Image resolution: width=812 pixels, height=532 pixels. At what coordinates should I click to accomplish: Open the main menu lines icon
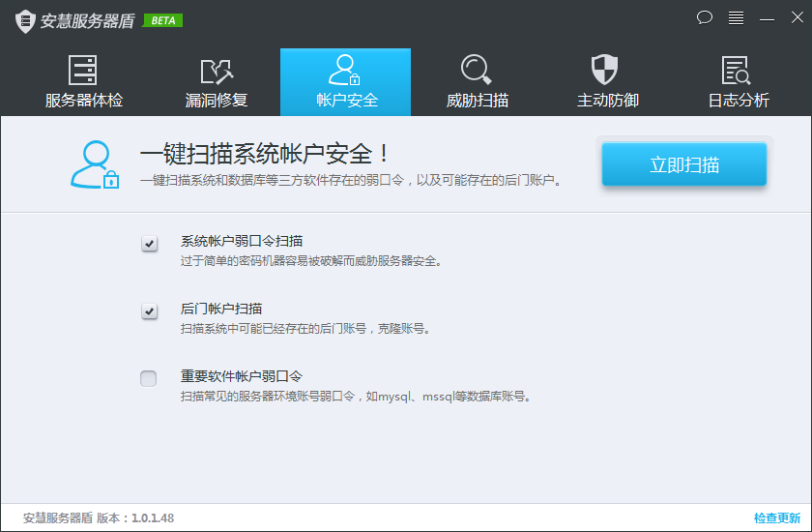click(736, 17)
